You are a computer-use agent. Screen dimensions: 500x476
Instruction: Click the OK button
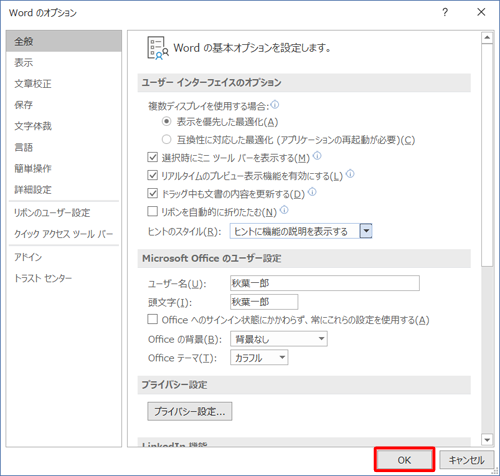coord(404,460)
